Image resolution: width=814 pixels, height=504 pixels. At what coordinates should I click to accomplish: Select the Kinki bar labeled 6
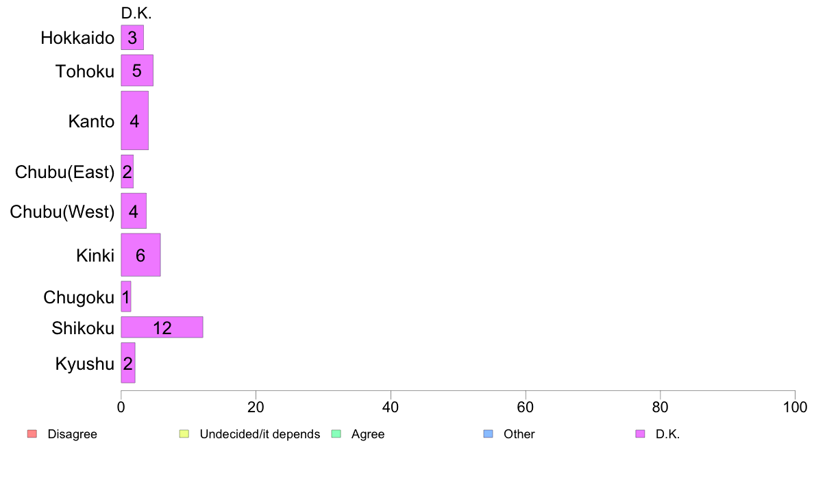tap(140, 255)
